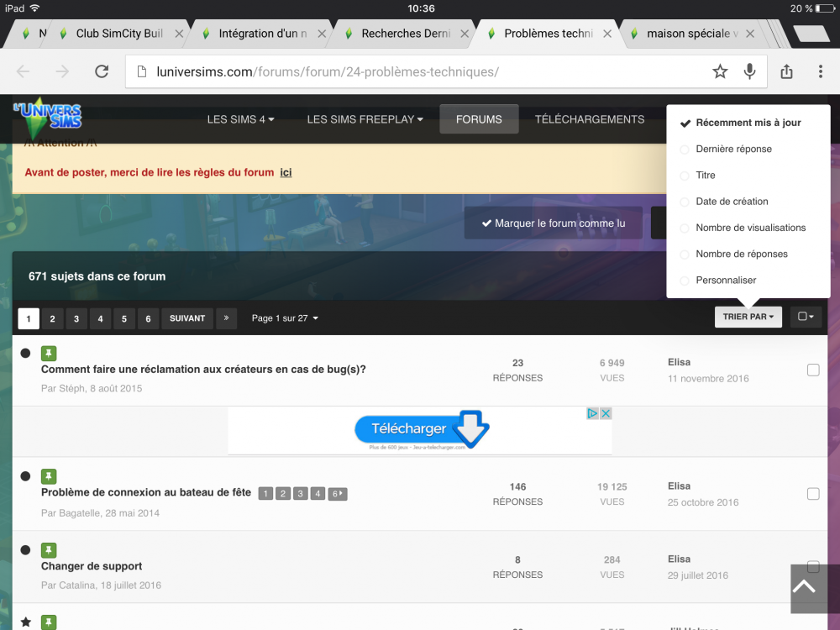840x630 pixels.
Task: Click SUIVANT pagination button
Action: tap(187, 318)
